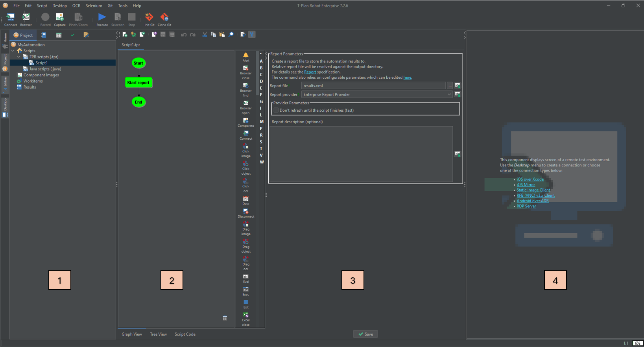Open the Selenium menu

tap(94, 6)
